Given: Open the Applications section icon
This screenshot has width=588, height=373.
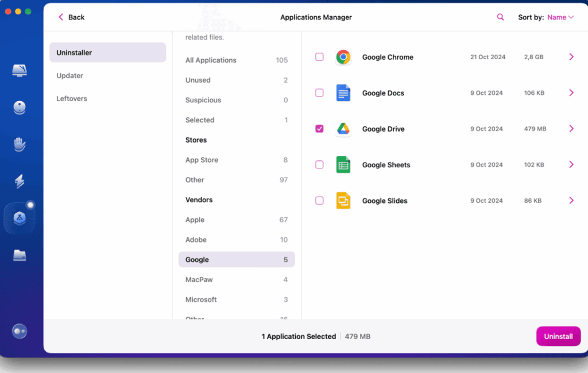Looking at the screenshot, I should 20,217.
